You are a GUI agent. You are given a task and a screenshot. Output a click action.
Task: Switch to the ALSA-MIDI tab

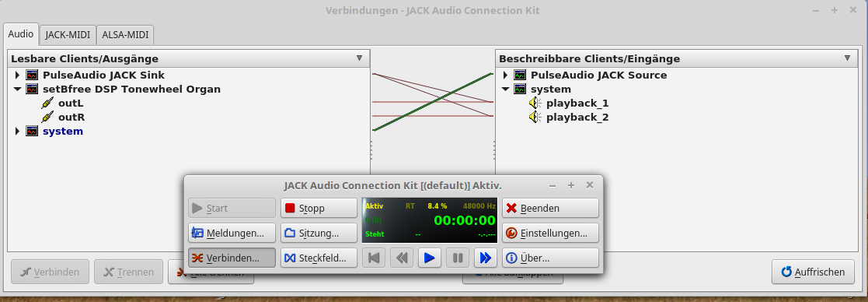click(126, 34)
